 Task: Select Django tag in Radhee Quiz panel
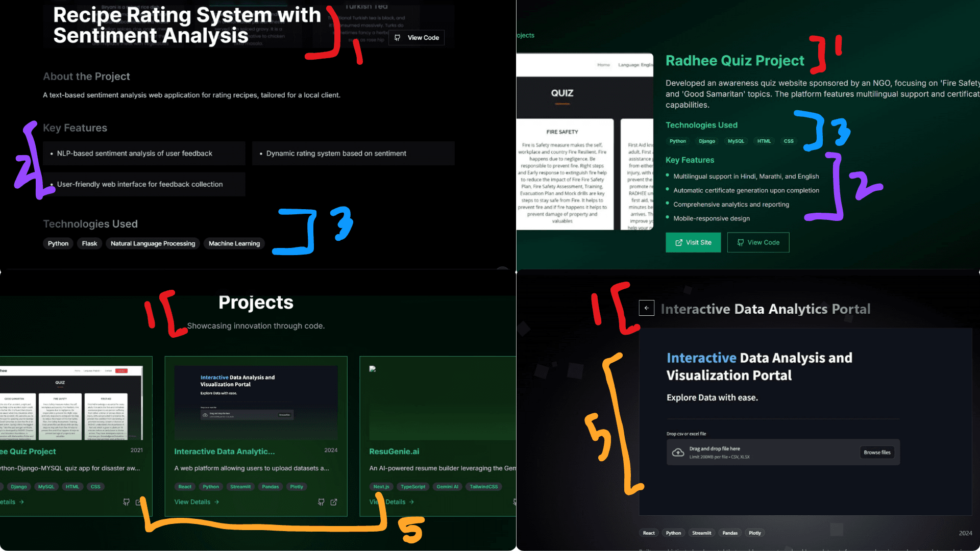(707, 141)
